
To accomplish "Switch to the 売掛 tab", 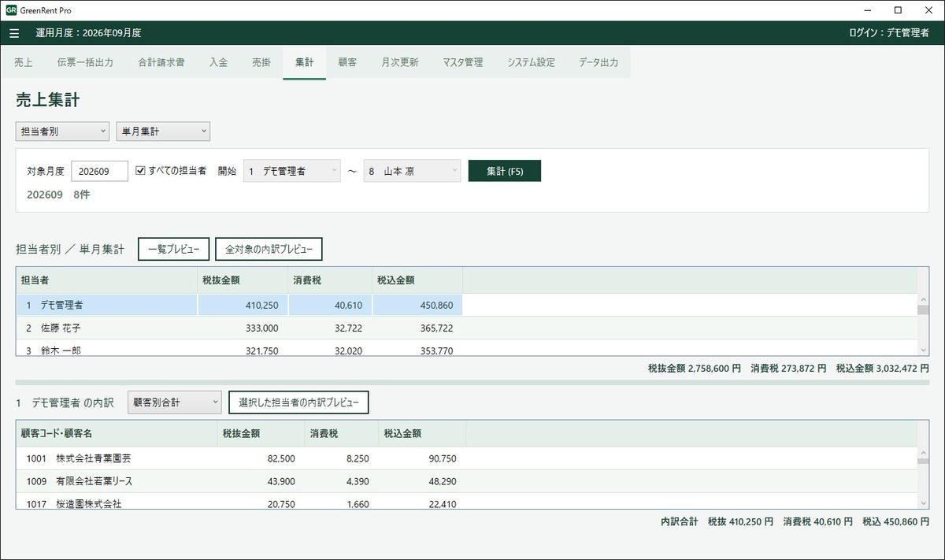I will pos(261,62).
